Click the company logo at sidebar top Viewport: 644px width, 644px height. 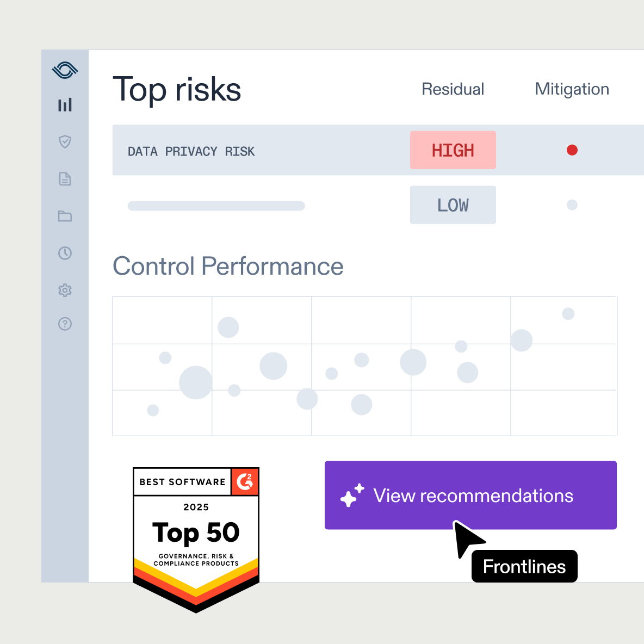coord(65,70)
